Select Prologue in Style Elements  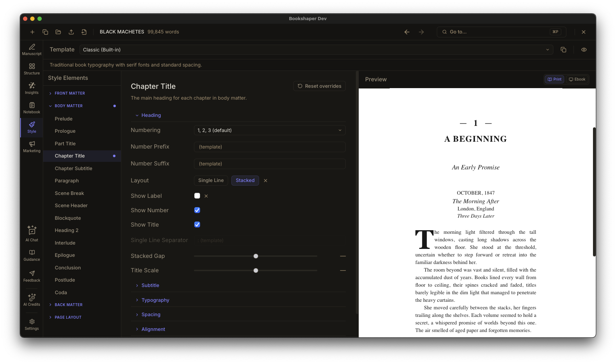82,131
